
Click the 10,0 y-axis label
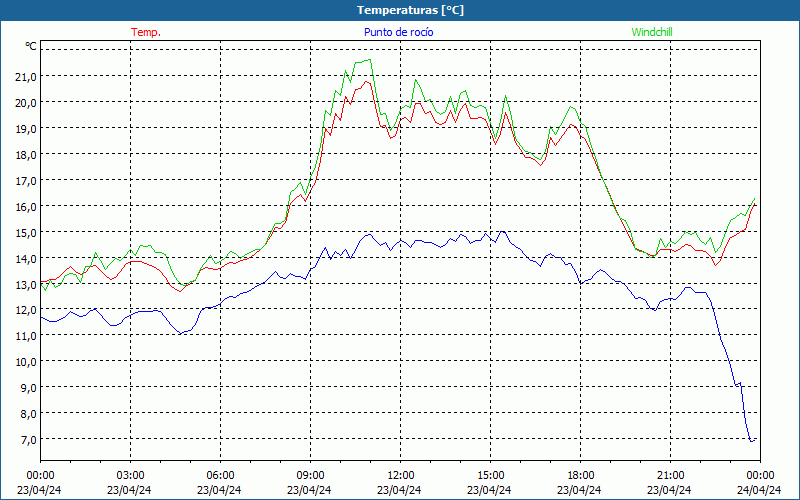pyautogui.click(x=26, y=361)
